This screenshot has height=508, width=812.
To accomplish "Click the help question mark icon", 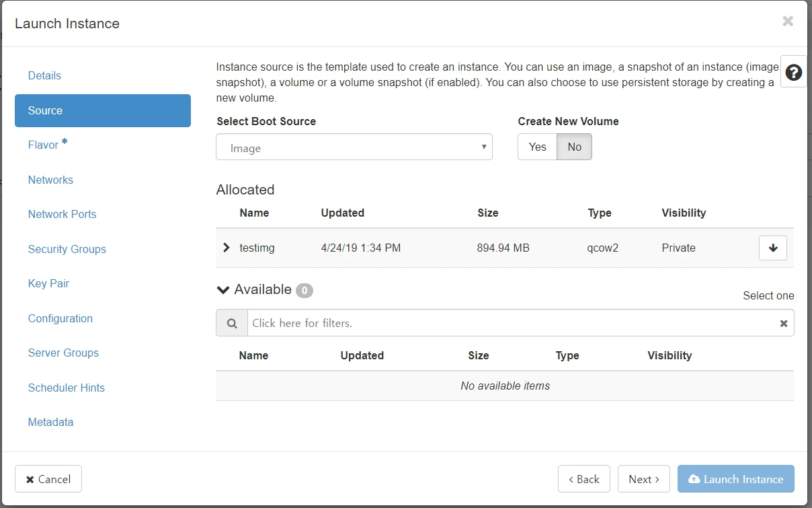I will pos(793,73).
